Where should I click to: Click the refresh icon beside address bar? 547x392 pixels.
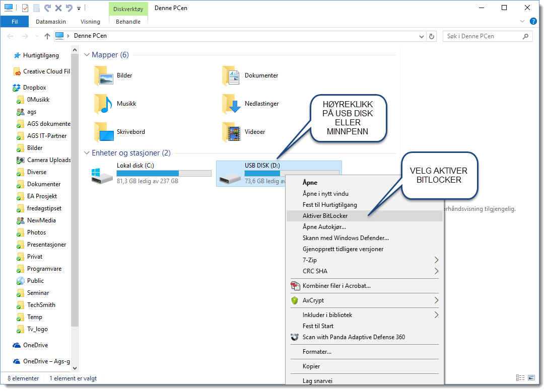point(431,36)
